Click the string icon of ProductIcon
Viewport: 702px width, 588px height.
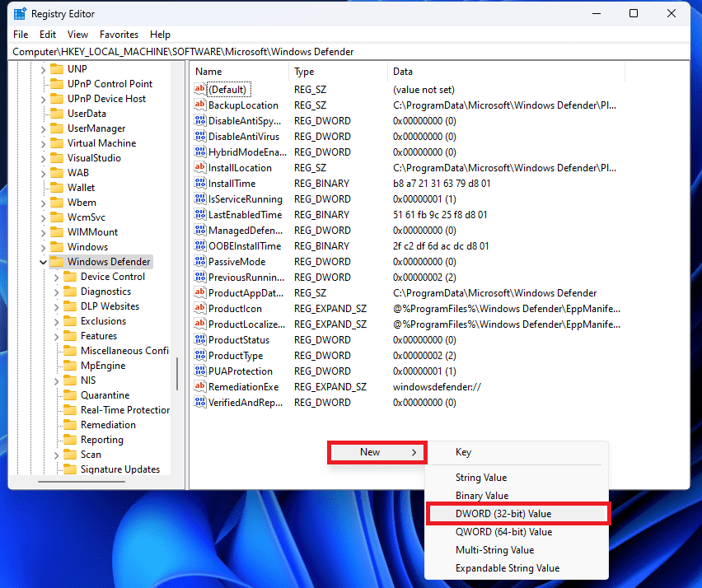point(199,309)
